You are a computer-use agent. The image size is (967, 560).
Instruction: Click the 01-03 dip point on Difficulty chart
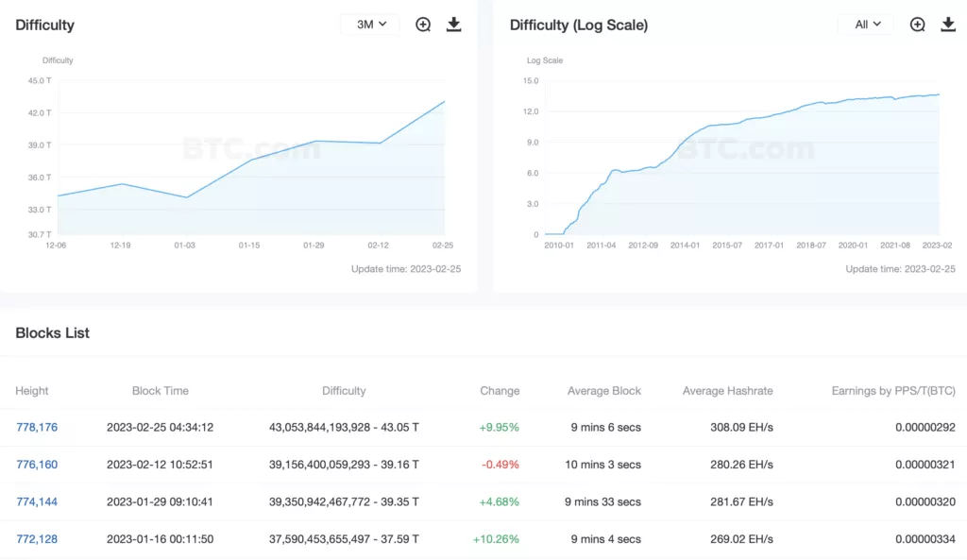click(x=187, y=197)
